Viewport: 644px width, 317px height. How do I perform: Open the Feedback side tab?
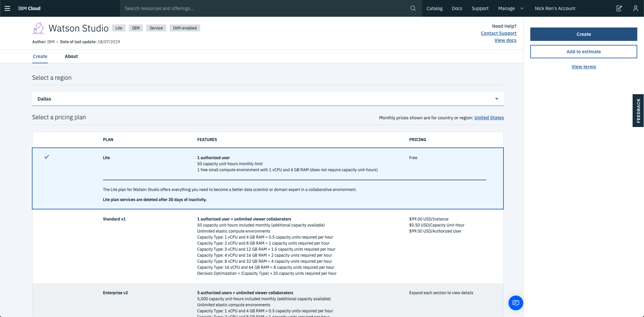(638, 111)
